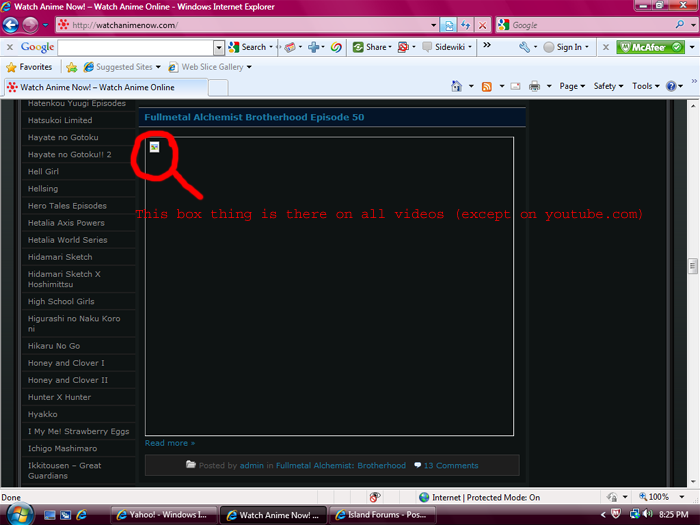Close the McAfee toolbar with its X
This screenshot has width=700, height=525.
click(605, 47)
